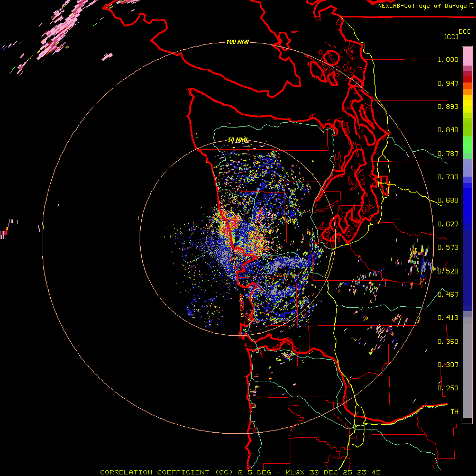
Task: Click the 0.253 legend value
Action: 448,388
